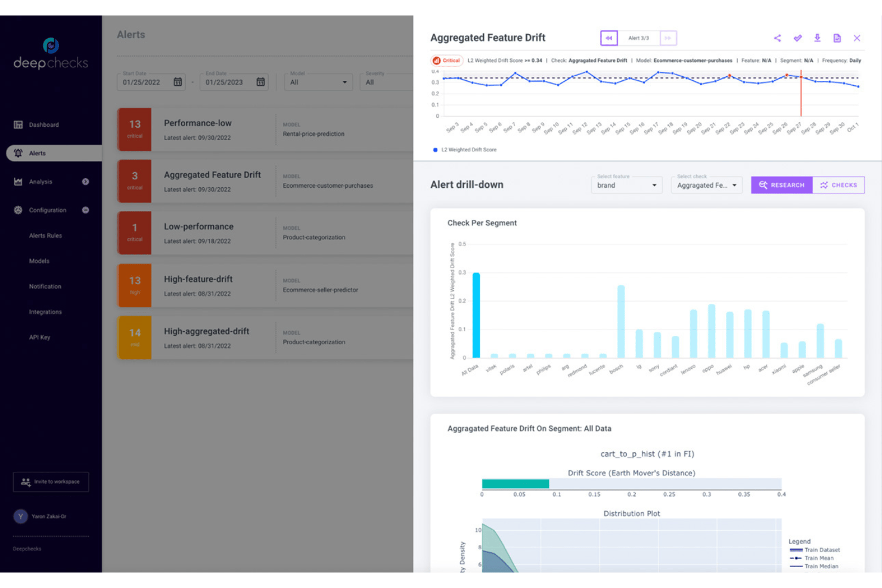Screen dimensions: 882x588
Task: Click the download icon
Action: pos(817,38)
